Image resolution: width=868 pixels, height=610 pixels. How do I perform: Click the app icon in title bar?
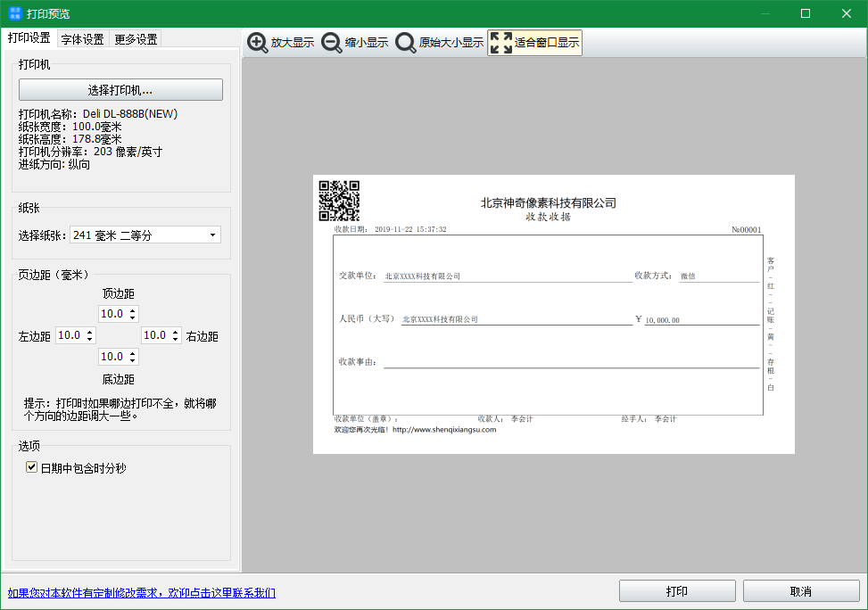click(x=15, y=13)
